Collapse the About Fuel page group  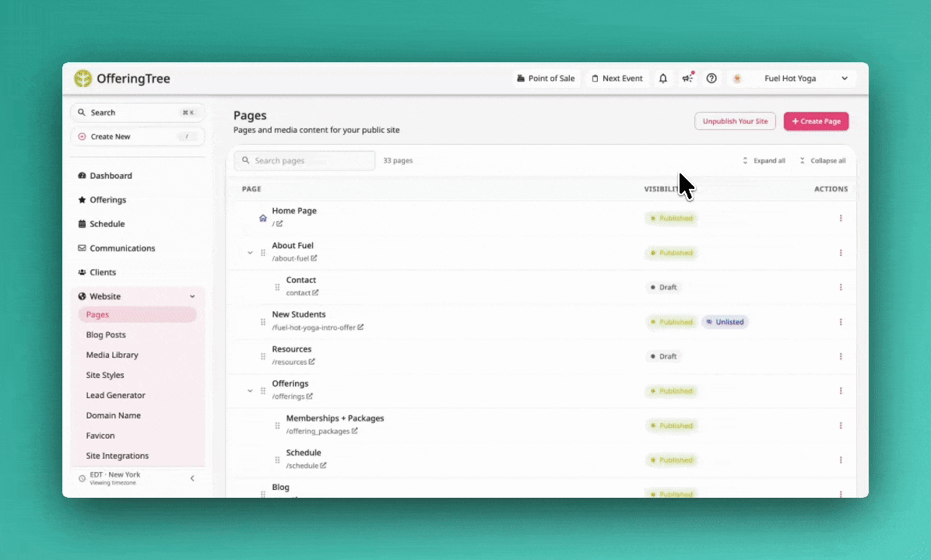click(250, 253)
